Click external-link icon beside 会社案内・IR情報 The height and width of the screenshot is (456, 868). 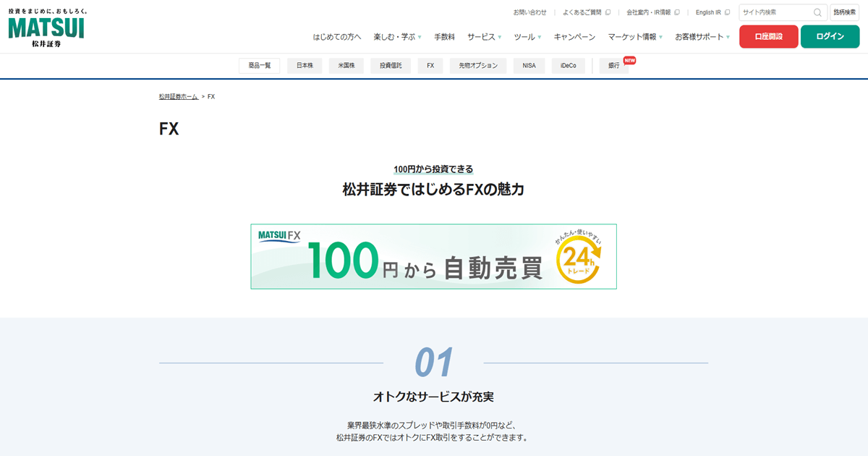coord(677,12)
